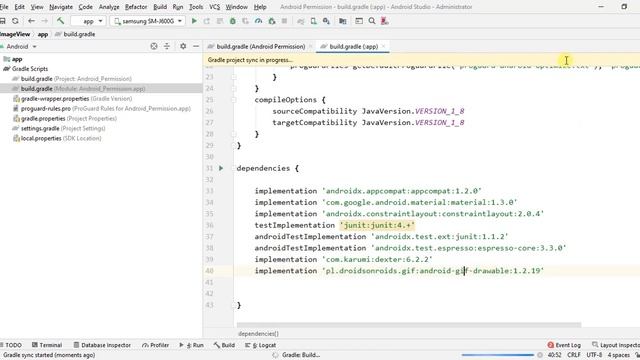Click the highlighted 'junit:junit:4.+' string
The height and width of the screenshot is (360, 640).
tap(377, 225)
